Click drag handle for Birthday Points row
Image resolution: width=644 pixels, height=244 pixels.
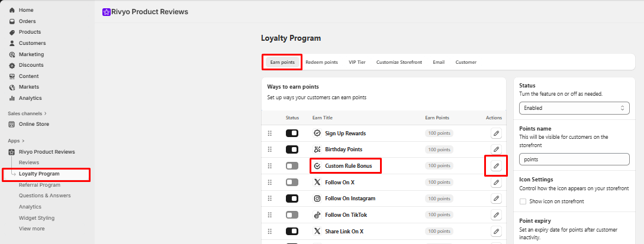pyautogui.click(x=270, y=149)
